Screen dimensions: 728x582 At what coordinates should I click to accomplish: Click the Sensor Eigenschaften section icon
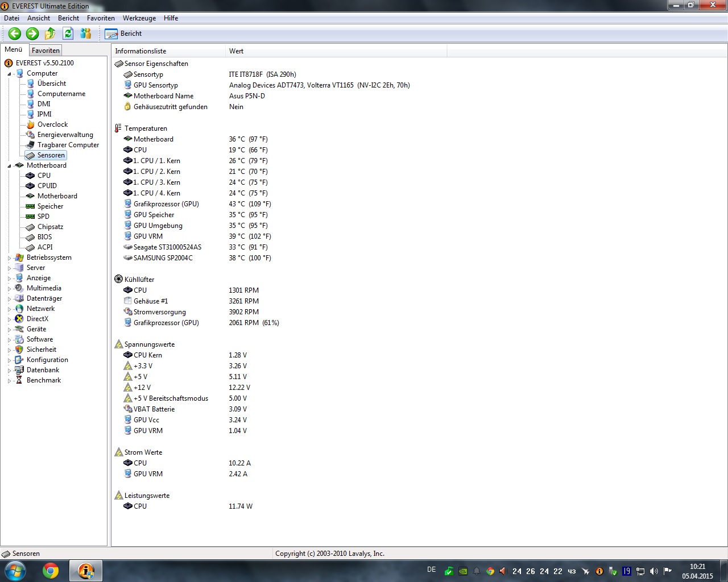(119, 64)
